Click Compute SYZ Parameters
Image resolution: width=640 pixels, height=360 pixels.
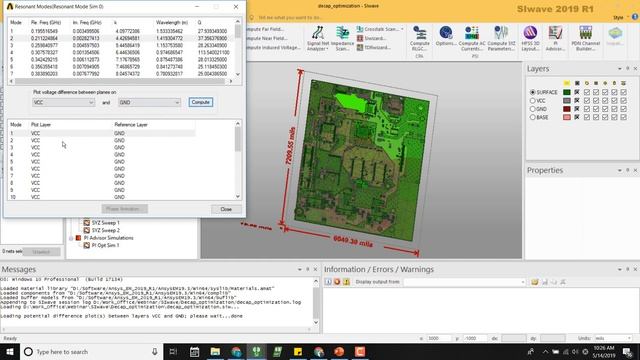[x=501, y=38]
